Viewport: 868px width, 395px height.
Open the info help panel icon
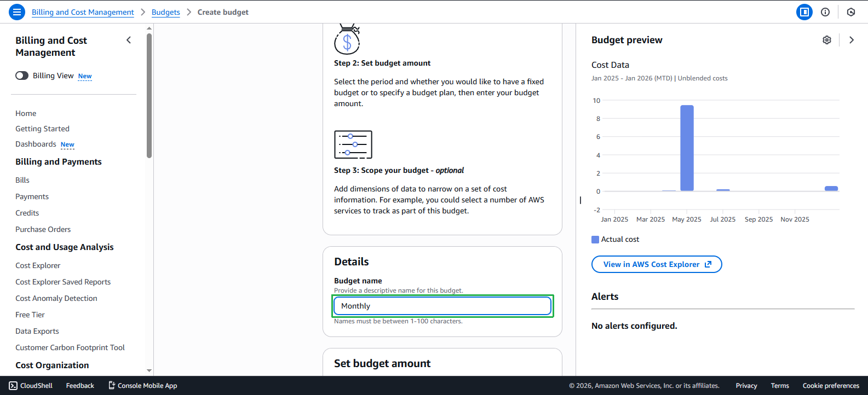825,12
